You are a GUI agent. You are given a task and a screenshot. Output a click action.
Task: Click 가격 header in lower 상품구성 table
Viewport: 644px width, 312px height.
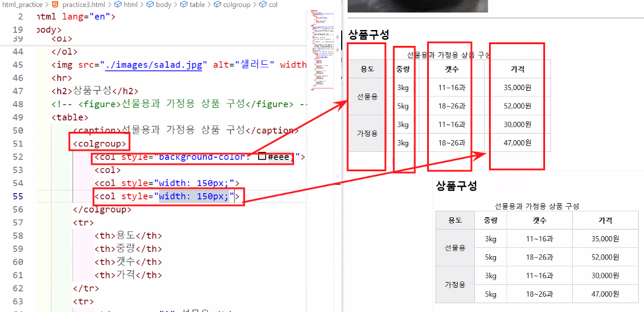605,220
